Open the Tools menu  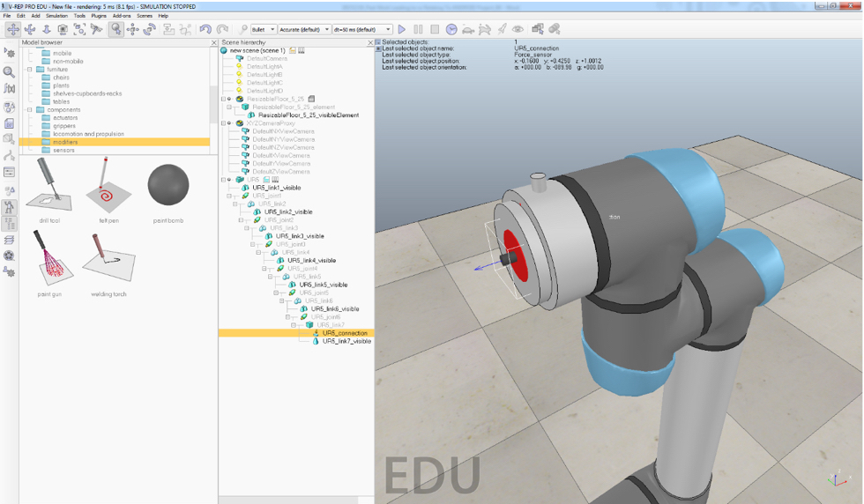tap(80, 16)
